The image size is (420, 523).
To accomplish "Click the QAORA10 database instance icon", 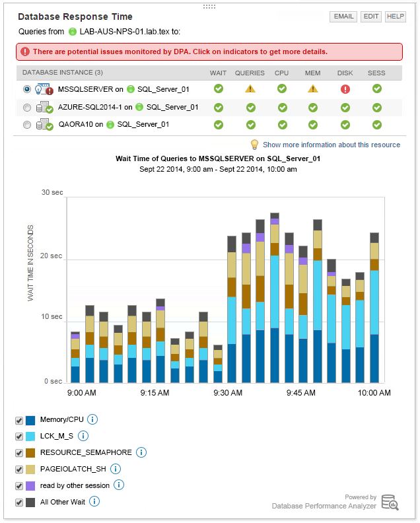I will coord(45,125).
